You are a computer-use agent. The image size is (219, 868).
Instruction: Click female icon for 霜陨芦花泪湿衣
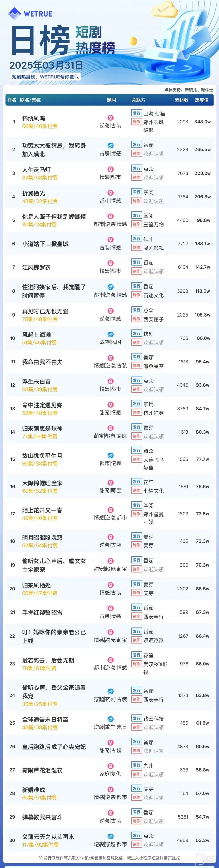(x=110, y=766)
